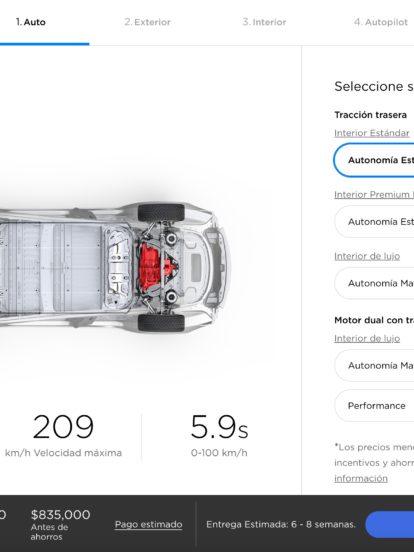Switch to the 1. Auto tab
The image size is (414, 552).
[31, 22]
